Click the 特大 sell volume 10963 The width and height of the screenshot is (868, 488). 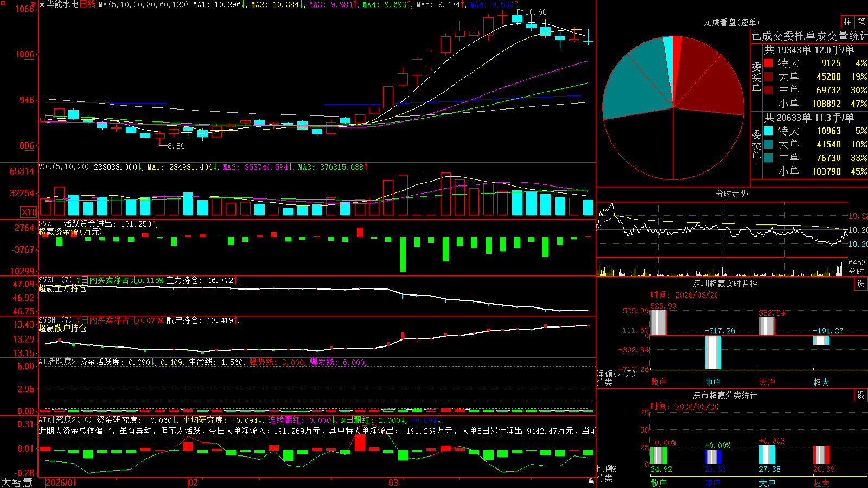(828, 131)
